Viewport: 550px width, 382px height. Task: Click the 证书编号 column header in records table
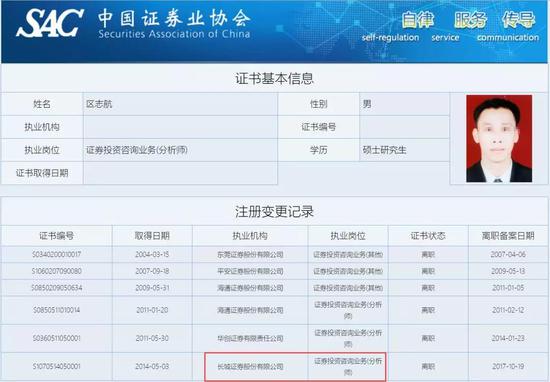tap(56, 236)
